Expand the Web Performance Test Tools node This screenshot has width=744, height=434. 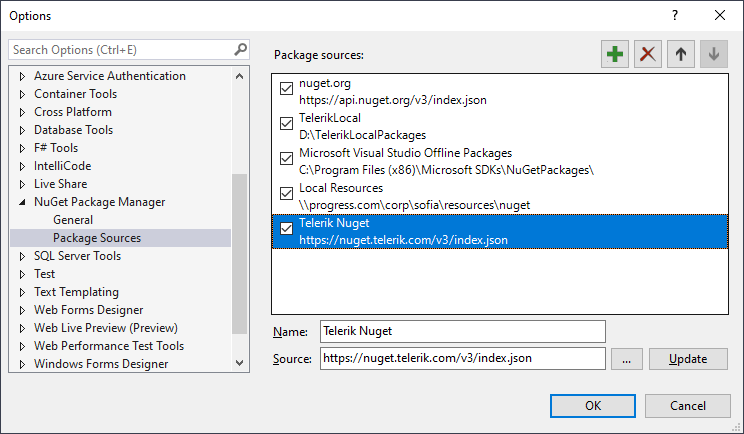22,346
